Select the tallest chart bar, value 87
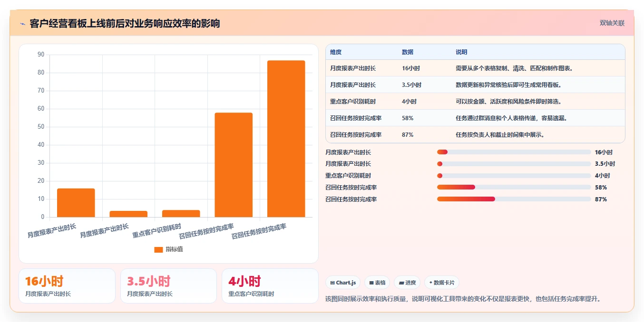The height and width of the screenshot is (322, 644). click(x=286, y=139)
